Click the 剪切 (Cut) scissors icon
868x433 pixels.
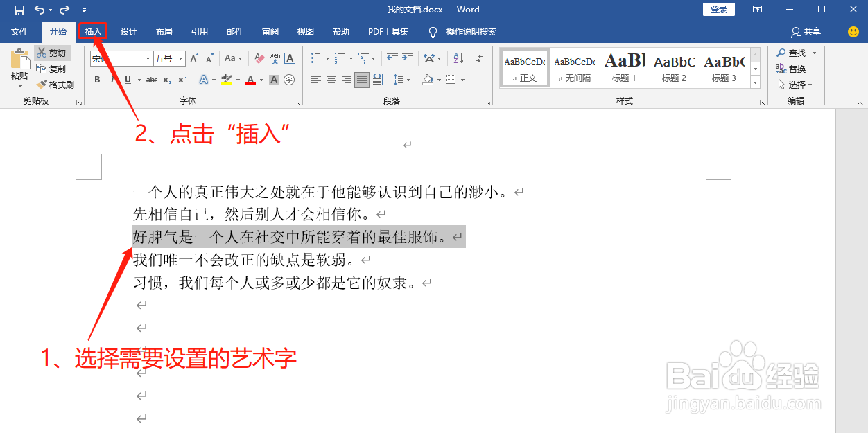click(42, 53)
